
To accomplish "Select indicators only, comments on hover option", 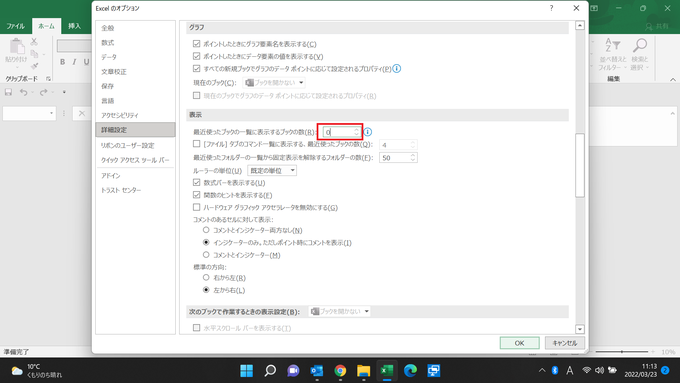I will [206, 242].
